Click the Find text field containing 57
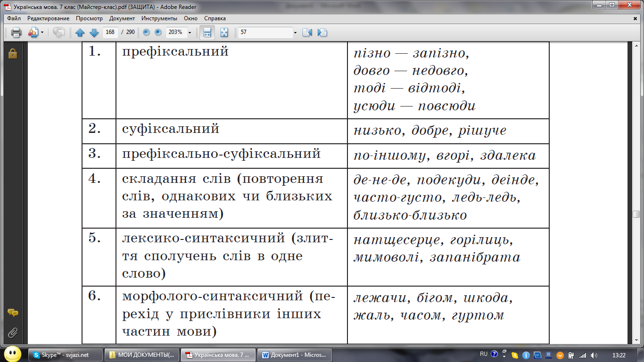 (265, 32)
